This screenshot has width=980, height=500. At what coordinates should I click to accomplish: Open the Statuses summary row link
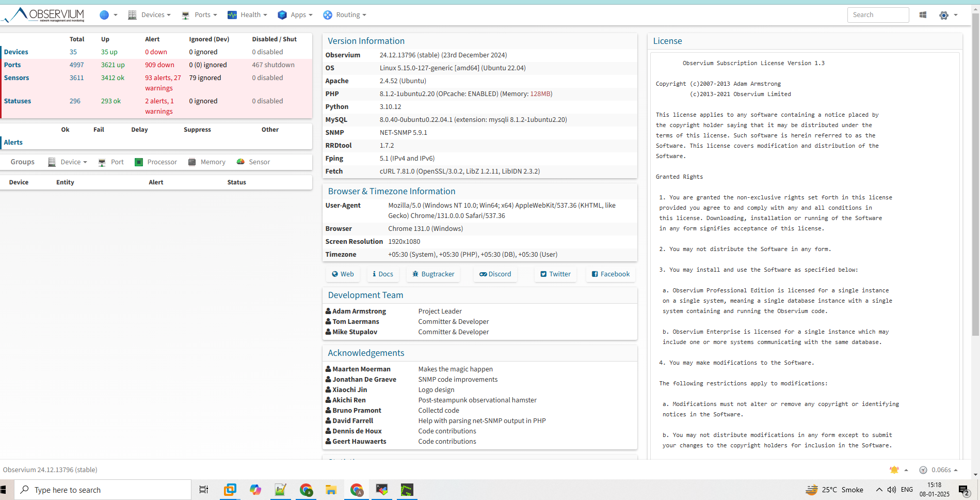[x=18, y=101]
